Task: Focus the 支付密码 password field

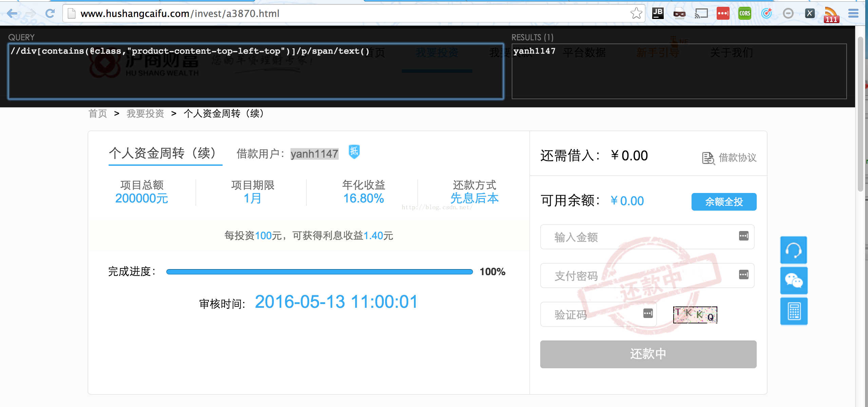Action: point(647,276)
